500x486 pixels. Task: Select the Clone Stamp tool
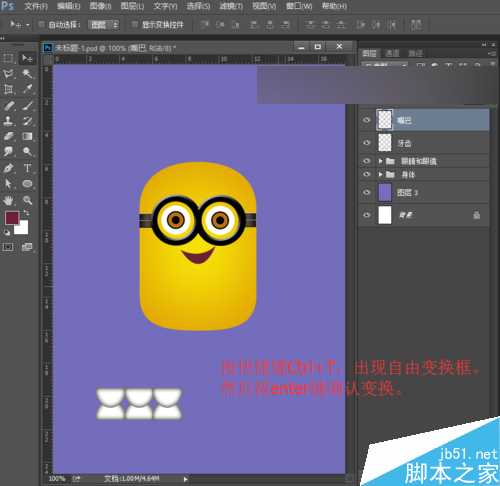[8, 121]
